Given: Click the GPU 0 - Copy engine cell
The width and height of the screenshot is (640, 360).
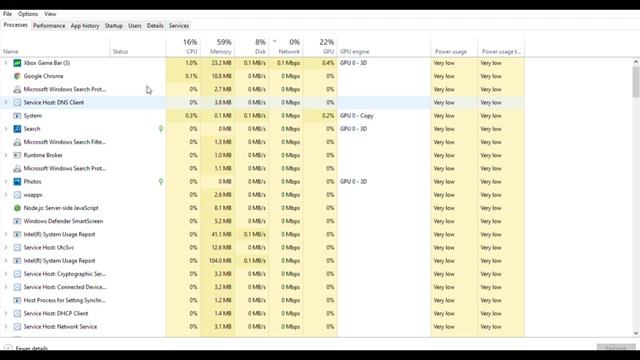Looking at the screenshot, I should point(384,116).
